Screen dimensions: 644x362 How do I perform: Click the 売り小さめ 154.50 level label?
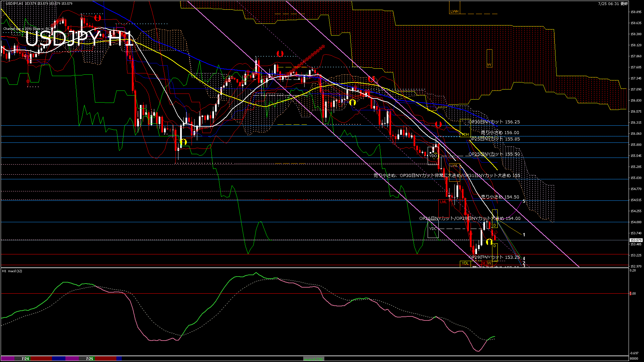[500, 197]
